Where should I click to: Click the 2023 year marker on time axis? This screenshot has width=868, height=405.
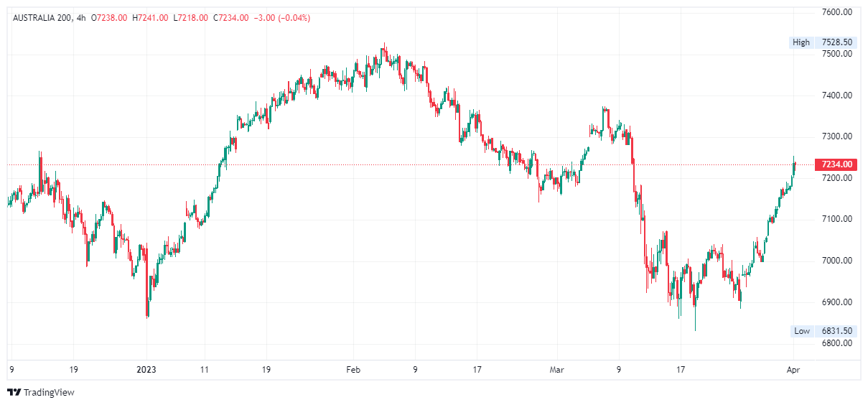tap(146, 371)
